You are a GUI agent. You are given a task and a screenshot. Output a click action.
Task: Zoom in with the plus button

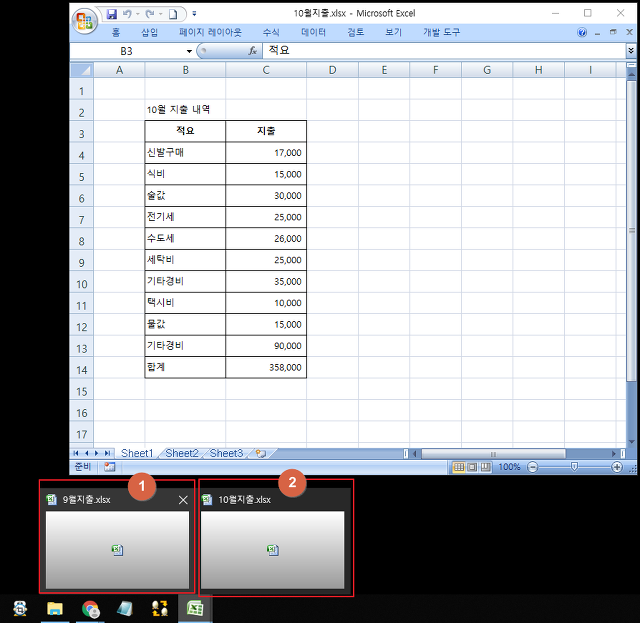617,467
